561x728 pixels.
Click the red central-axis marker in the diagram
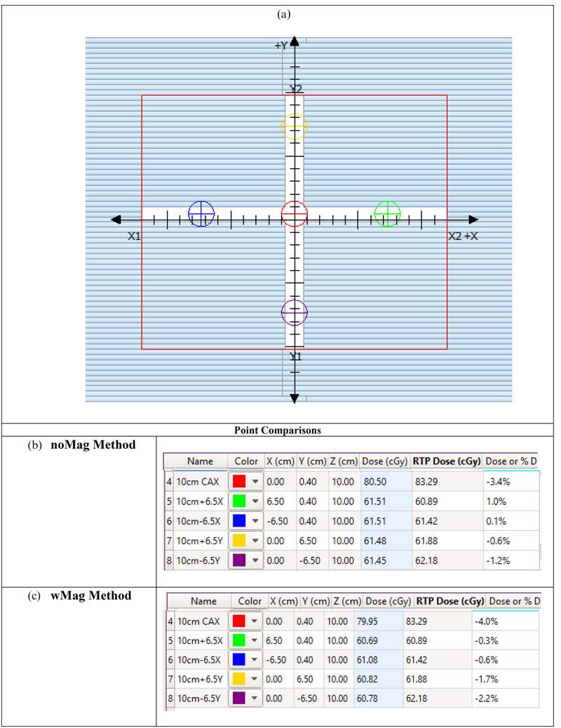[x=294, y=213]
